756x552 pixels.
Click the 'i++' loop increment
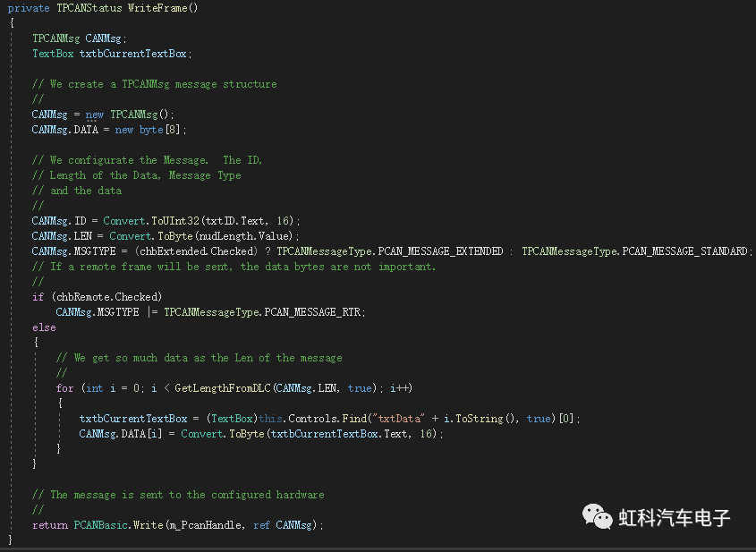pyautogui.click(x=399, y=388)
